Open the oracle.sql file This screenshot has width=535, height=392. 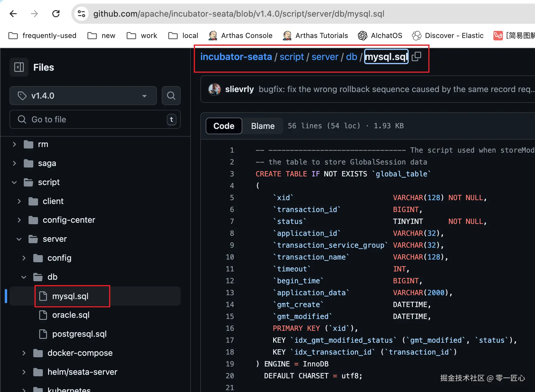click(71, 315)
